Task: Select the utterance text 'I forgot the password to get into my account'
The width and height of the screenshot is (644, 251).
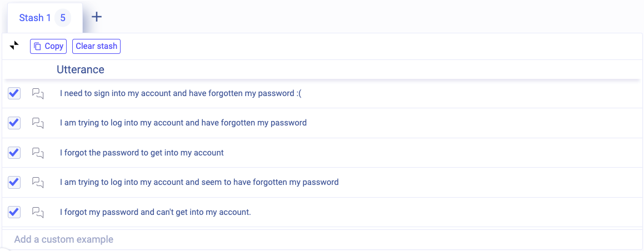Action: tap(142, 153)
